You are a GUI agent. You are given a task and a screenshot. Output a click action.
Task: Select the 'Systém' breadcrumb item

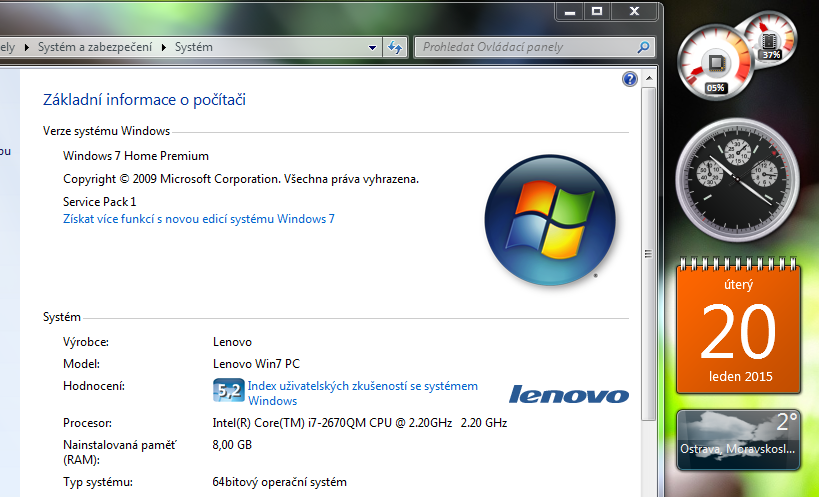click(193, 47)
